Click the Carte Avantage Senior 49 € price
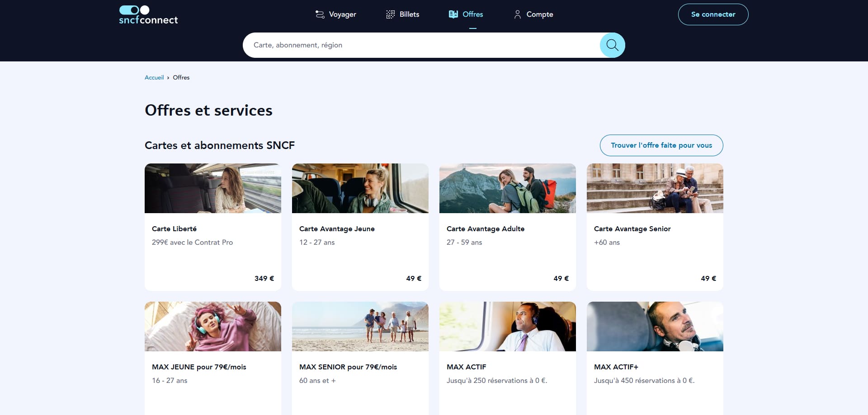 click(x=708, y=279)
